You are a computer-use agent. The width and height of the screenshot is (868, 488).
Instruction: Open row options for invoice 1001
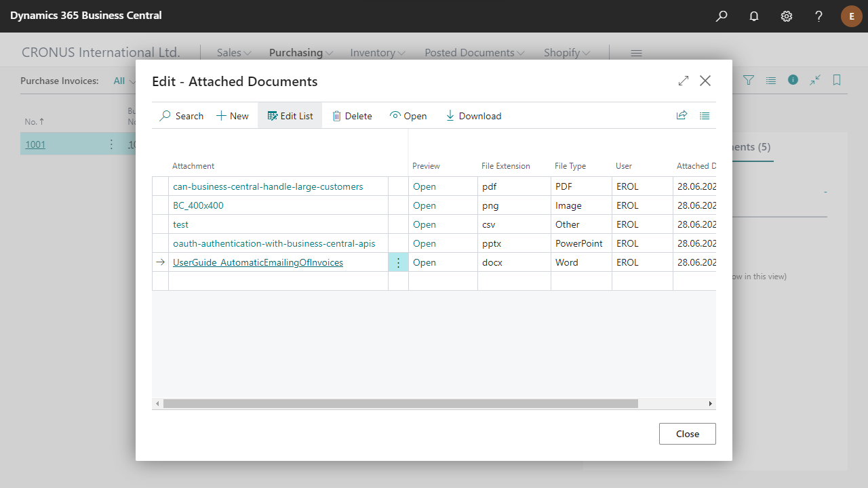(112, 144)
